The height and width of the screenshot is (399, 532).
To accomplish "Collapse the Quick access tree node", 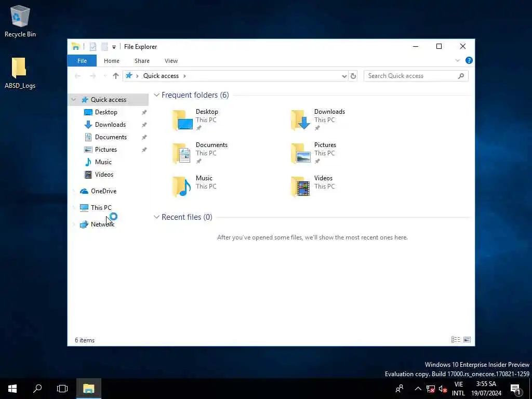I will 74,100.
